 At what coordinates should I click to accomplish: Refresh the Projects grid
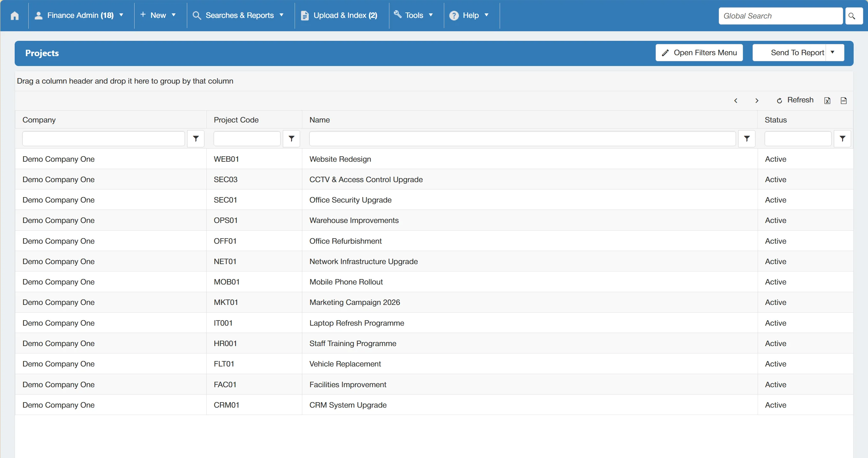795,100
